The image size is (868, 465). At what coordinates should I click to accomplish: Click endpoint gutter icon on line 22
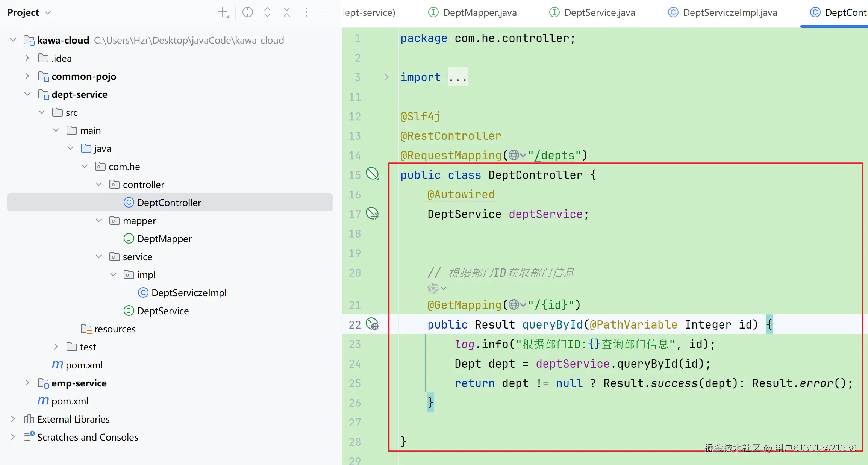pos(372,324)
